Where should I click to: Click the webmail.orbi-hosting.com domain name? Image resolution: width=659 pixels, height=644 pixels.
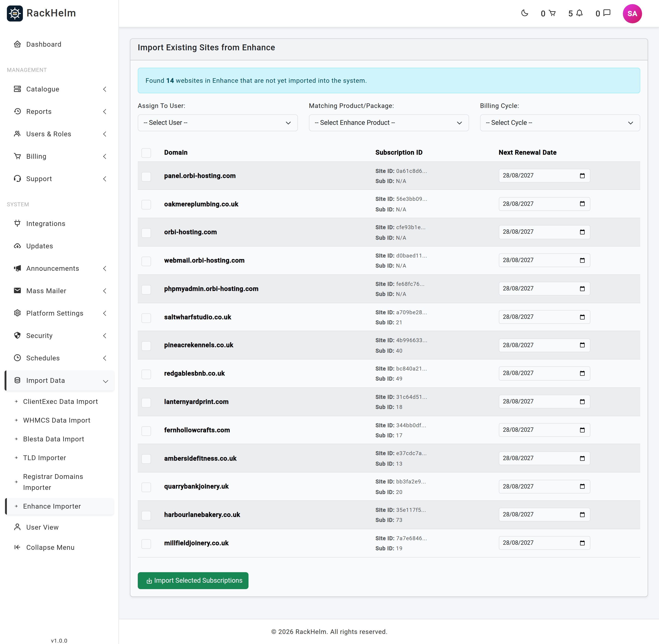pyautogui.click(x=204, y=260)
